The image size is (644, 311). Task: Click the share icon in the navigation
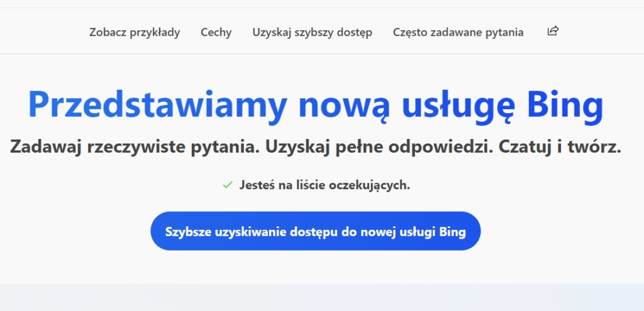[553, 31]
